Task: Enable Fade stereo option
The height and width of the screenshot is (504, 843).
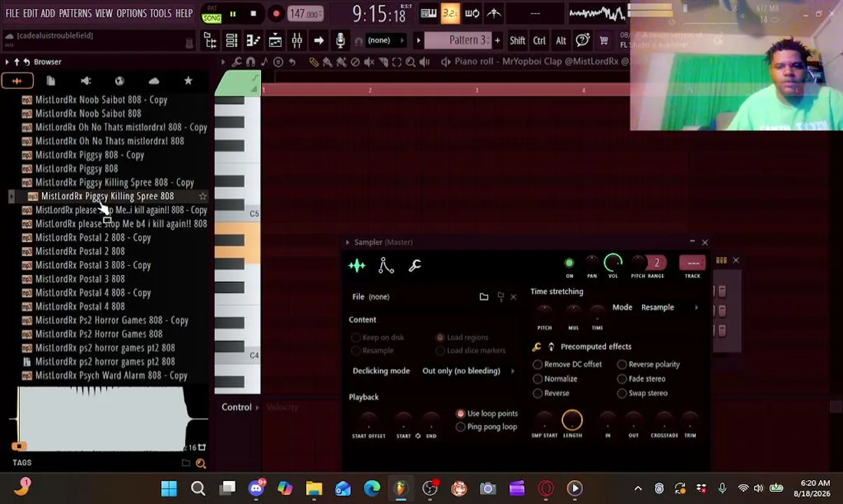Action: (x=622, y=379)
